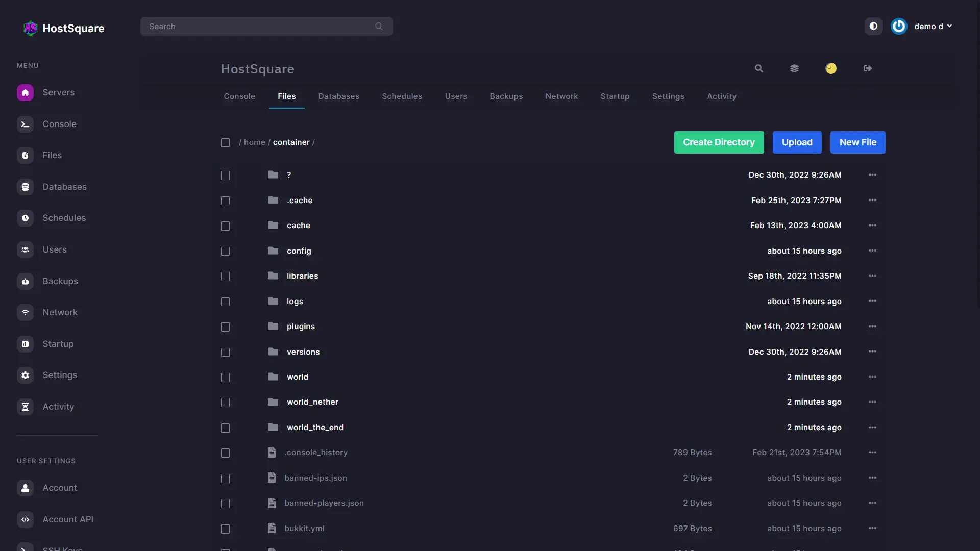Switch to the Startup tab
Screen dimensions: 980x551
click(x=615, y=96)
